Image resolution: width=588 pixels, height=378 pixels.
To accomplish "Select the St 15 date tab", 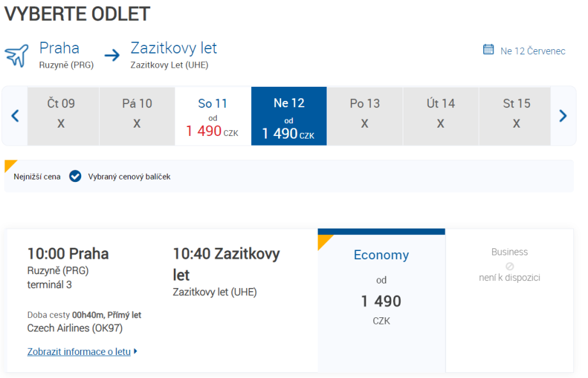I will (516, 116).
